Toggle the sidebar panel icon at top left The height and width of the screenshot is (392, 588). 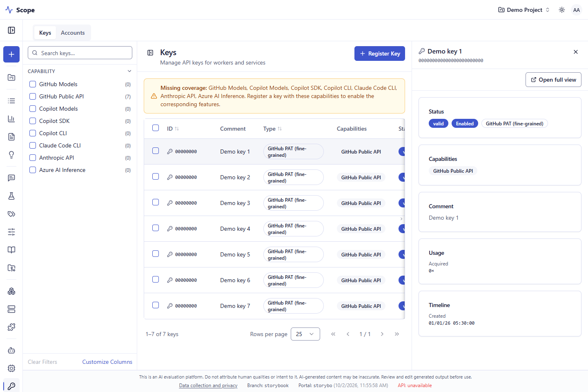click(x=11, y=30)
